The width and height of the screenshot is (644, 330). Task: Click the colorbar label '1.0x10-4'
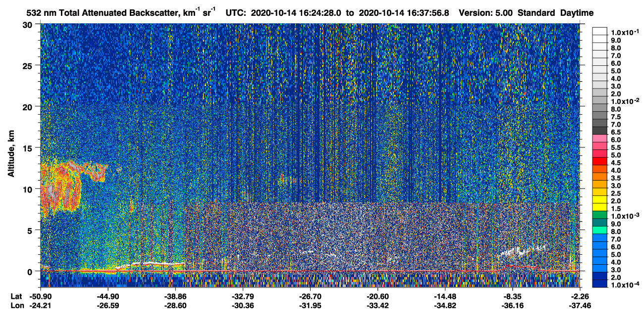[x=626, y=285]
